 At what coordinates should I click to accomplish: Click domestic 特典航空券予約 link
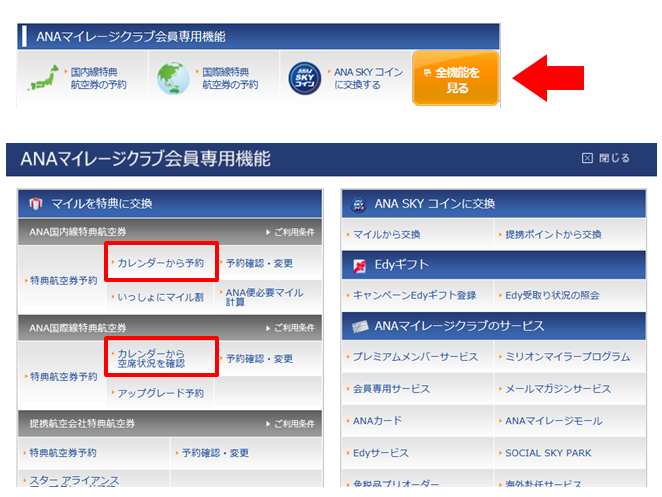tap(63, 280)
